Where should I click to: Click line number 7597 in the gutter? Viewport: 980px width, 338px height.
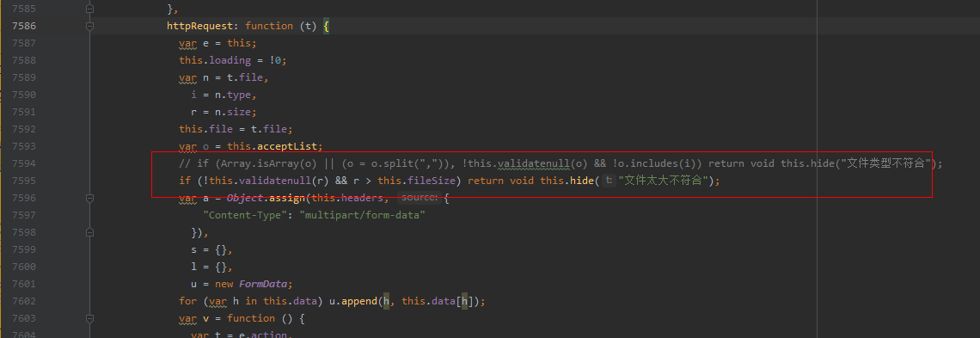pos(24,215)
